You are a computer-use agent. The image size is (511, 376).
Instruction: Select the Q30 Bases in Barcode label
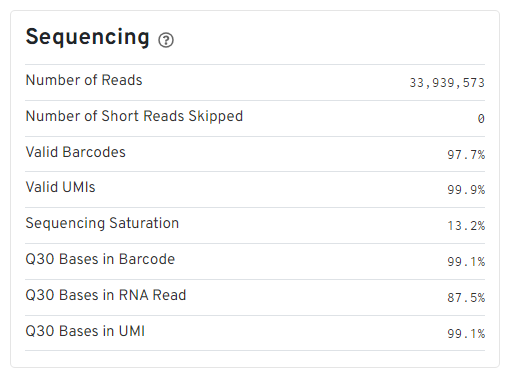[x=100, y=259]
